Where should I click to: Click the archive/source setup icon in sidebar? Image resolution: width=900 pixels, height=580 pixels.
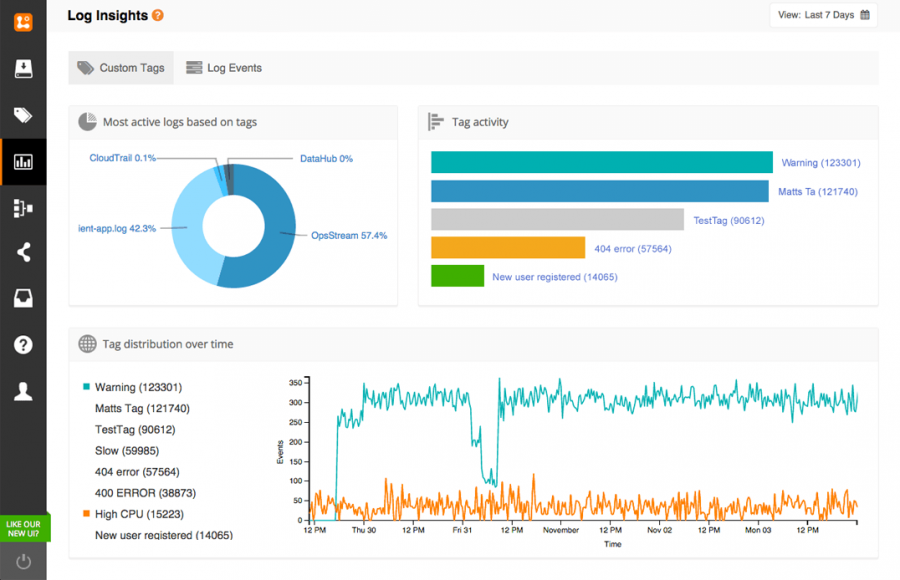pos(22,69)
